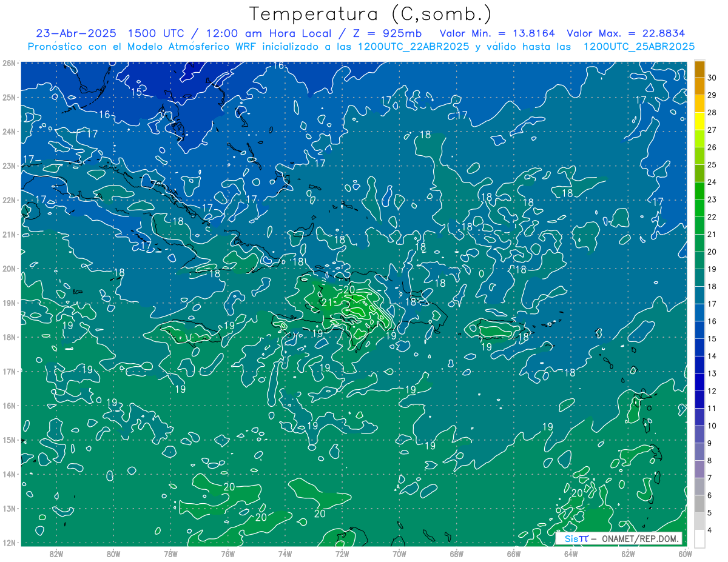Click the "78W" longitude axis label
The height and width of the screenshot is (562, 728).
(170, 554)
